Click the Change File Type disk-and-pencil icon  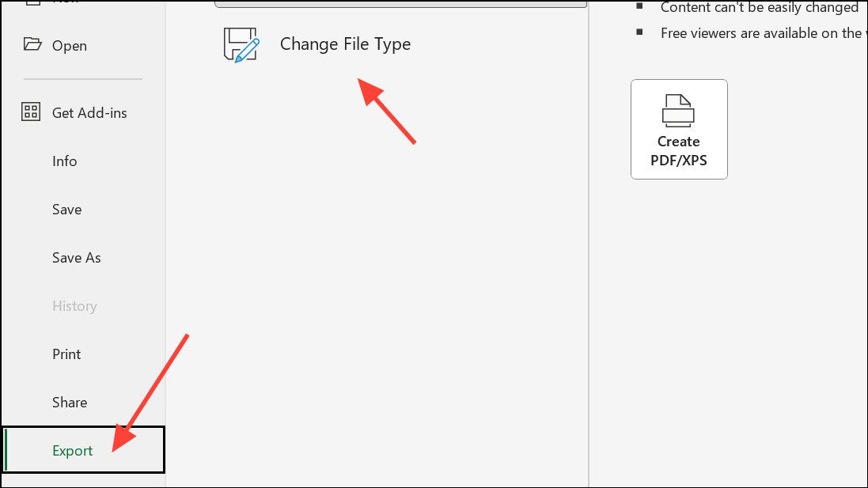pos(241,44)
